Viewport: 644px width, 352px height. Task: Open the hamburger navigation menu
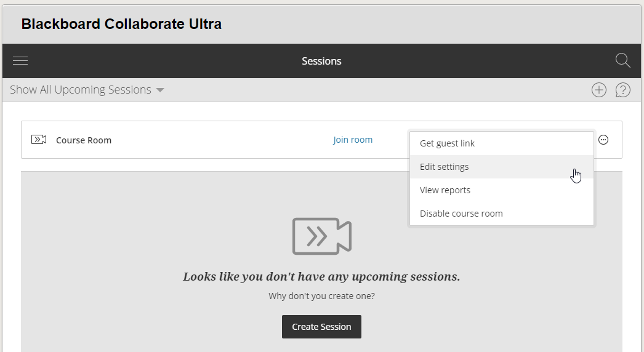(20, 61)
